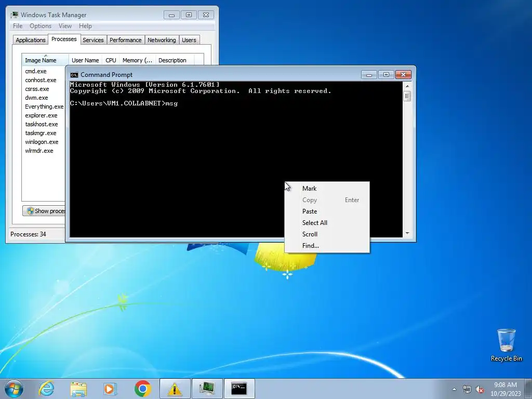The height and width of the screenshot is (399, 532).
Task: Open Windows Explorer folder icon in taskbar
Action: [78, 389]
